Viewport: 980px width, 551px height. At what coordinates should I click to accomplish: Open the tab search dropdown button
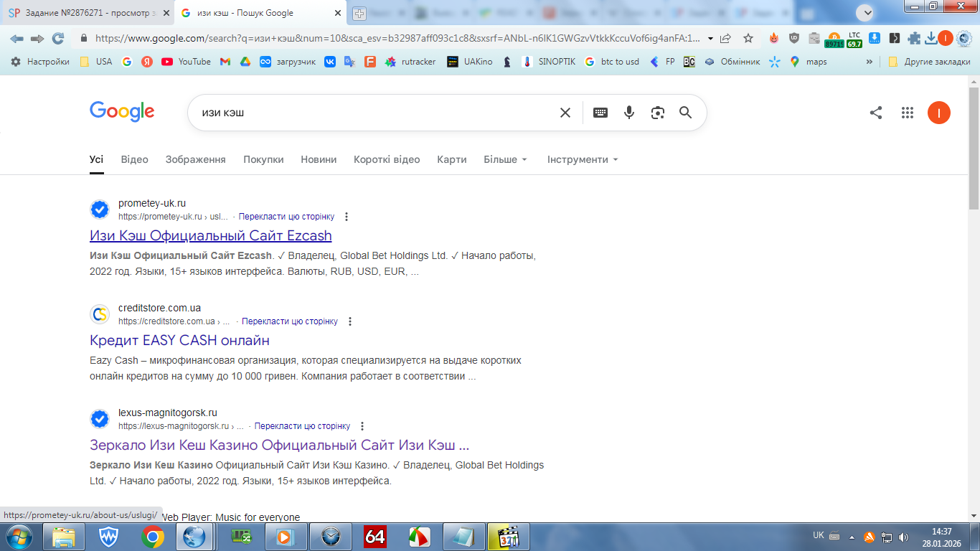click(866, 12)
